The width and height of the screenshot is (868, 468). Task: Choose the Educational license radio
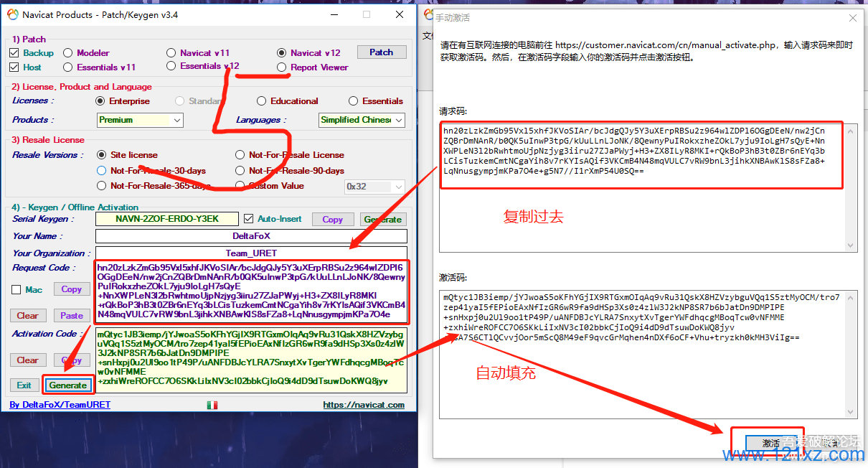(x=262, y=101)
